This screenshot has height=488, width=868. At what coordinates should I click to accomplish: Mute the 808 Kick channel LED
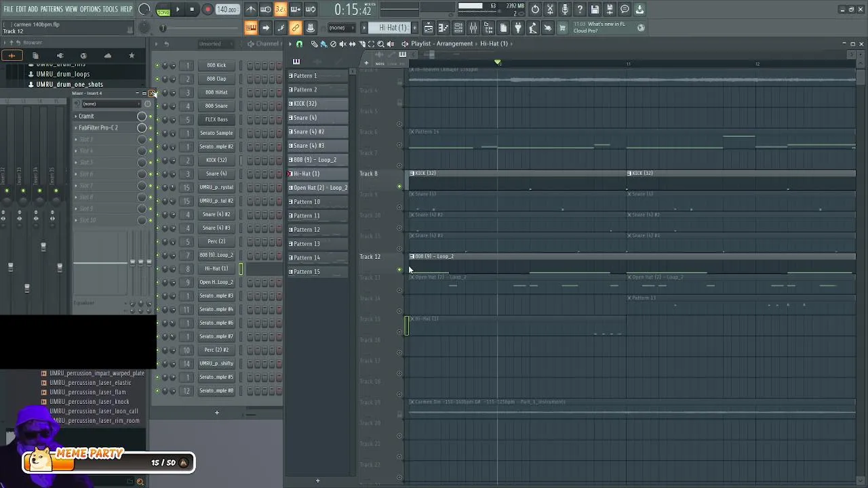point(157,65)
